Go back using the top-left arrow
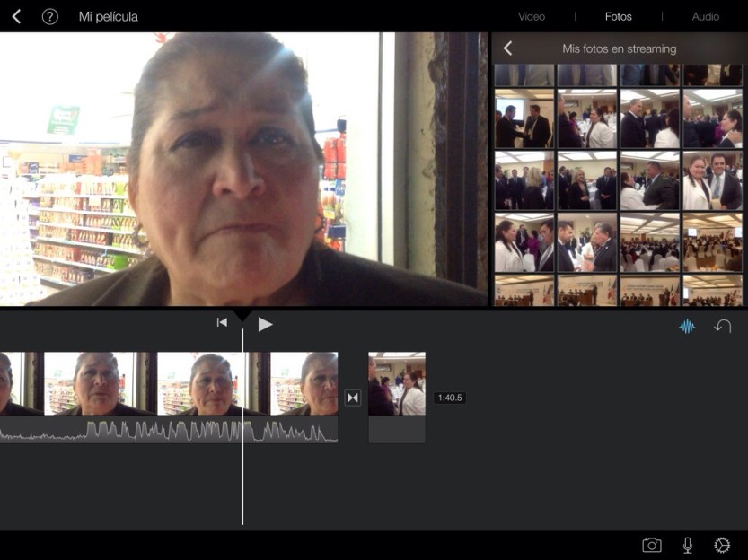The width and height of the screenshot is (748, 560). tap(16, 16)
